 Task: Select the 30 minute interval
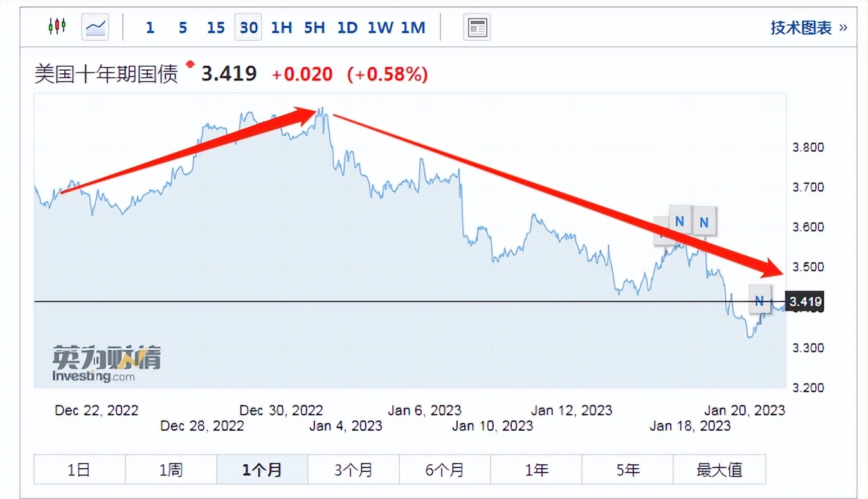(248, 28)
